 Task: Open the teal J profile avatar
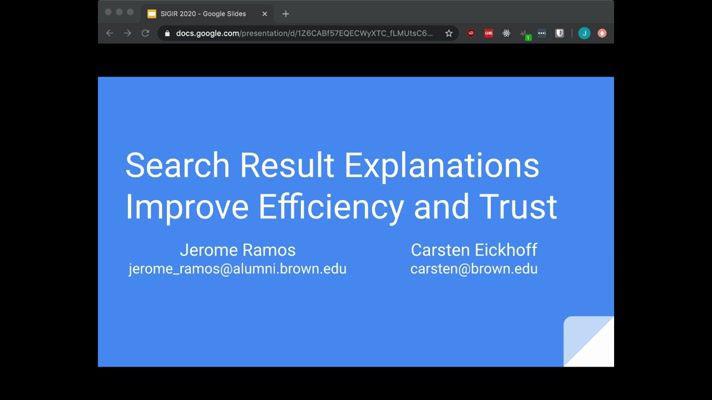coord(584,33)
